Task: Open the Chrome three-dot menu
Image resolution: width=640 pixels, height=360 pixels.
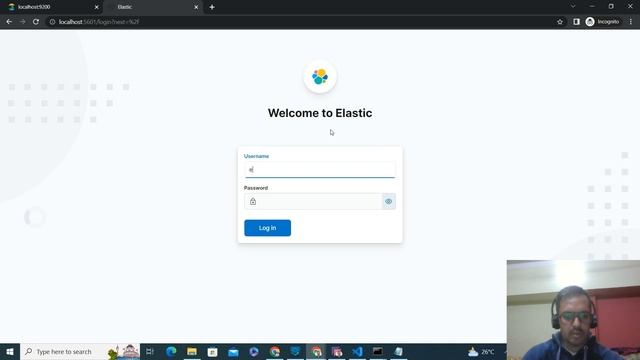Action: click(631, 22)
